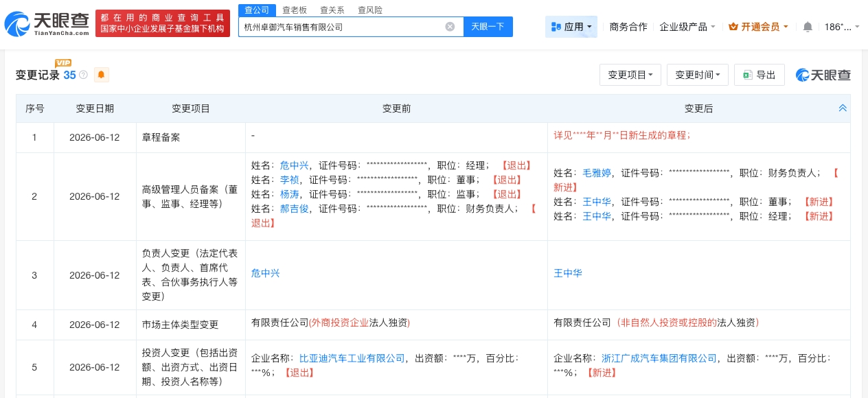Open the 杨涛 person link

[x=290, y=194]
